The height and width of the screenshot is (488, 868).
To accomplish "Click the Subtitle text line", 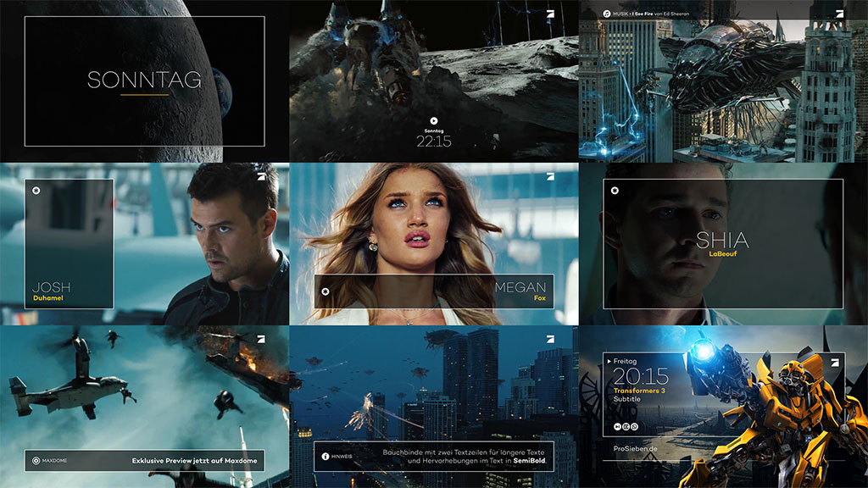I will click(627, 399).
